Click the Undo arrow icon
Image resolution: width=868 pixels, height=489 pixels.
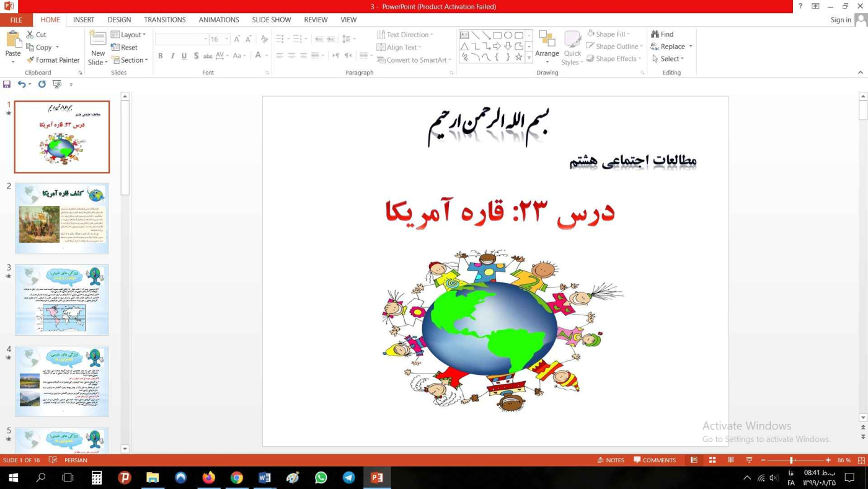click(22, 84)
